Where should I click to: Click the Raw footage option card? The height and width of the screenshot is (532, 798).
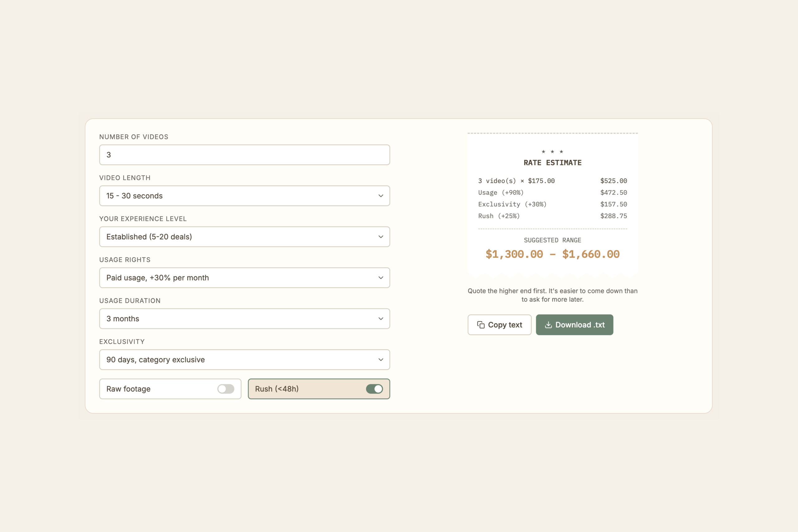pyautogui.click(x=170, y=389)
